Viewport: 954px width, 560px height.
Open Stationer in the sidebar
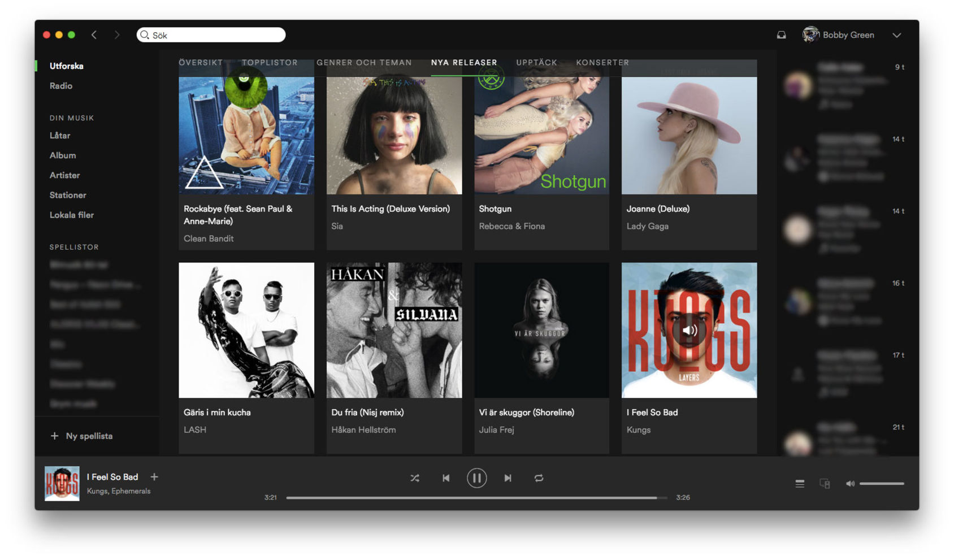68,195
